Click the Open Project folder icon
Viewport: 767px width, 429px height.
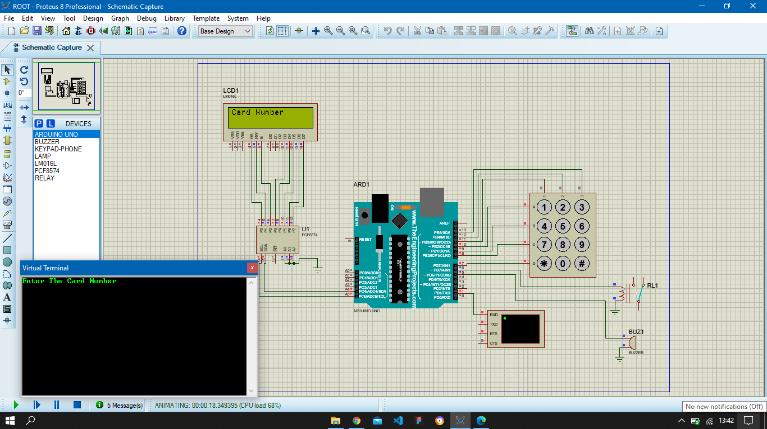click(x=22, y=31)
